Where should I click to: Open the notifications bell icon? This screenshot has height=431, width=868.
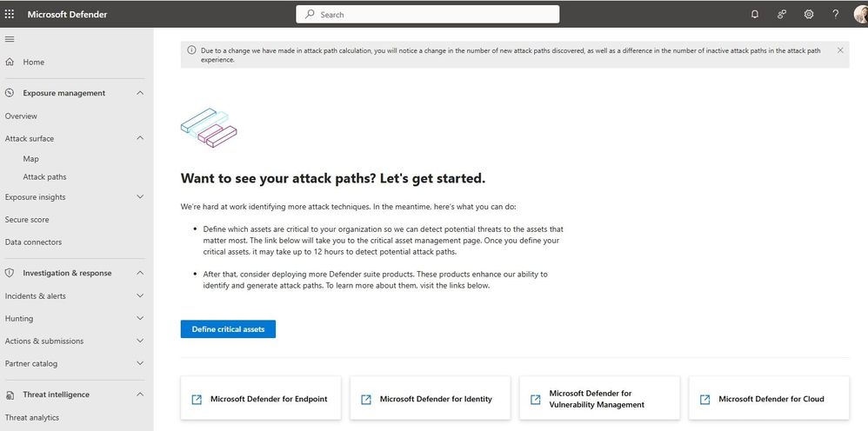tap(755, 15)
